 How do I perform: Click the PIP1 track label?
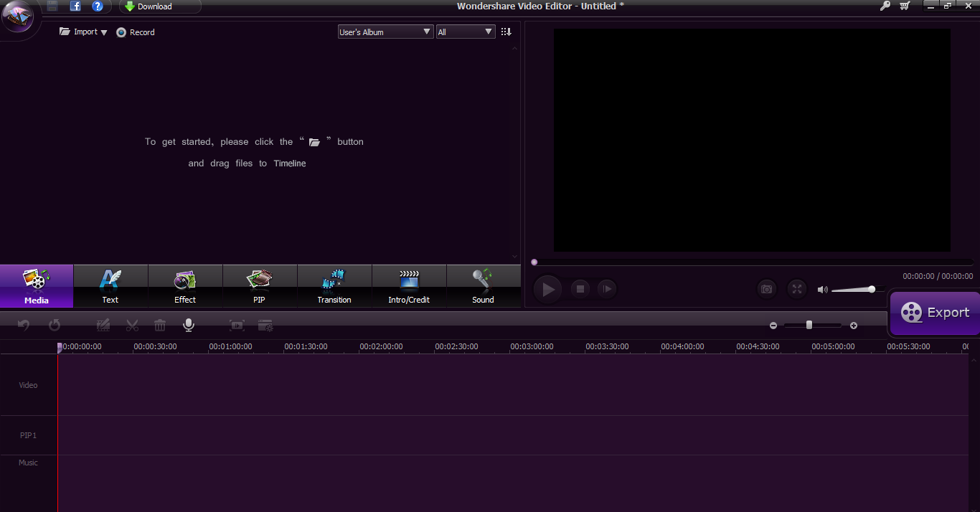click(x=28, y=435)
